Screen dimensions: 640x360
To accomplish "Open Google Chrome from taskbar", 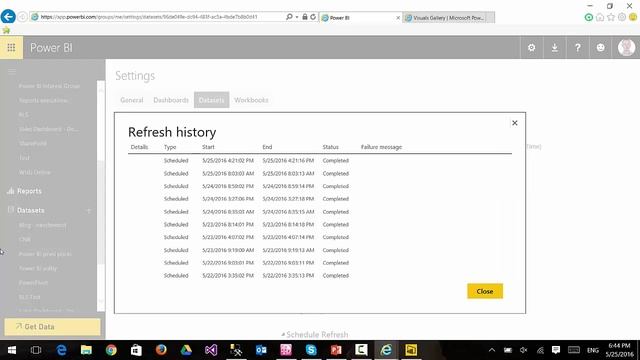I will point(111,350).
